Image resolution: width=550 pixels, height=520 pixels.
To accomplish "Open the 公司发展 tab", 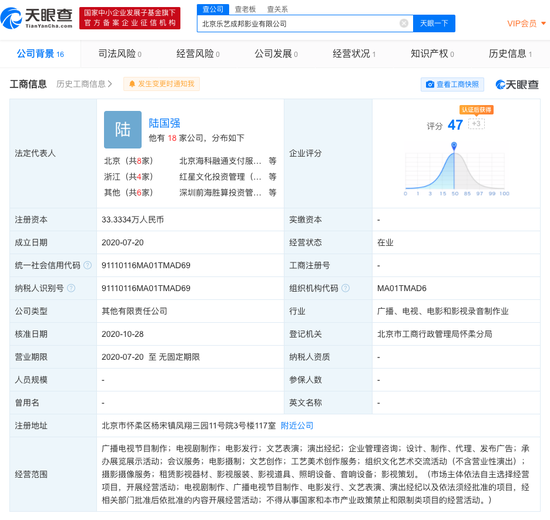I will pos(276,54).
